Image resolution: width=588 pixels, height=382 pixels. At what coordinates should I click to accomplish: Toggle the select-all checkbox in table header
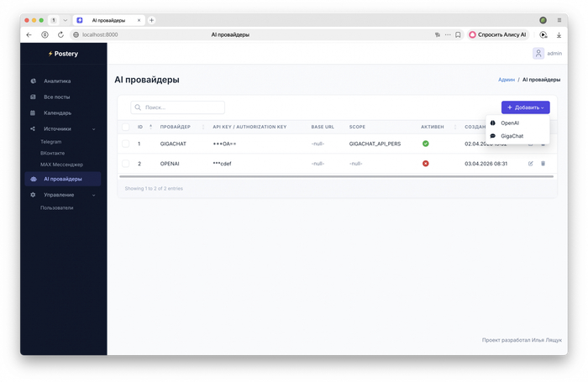coord(126,127)
